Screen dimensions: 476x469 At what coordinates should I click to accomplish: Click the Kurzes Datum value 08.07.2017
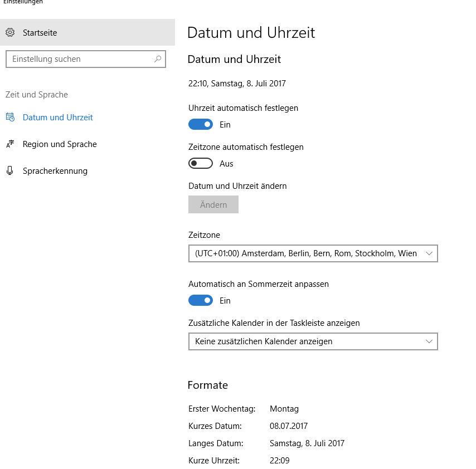(x=289, y=426)
